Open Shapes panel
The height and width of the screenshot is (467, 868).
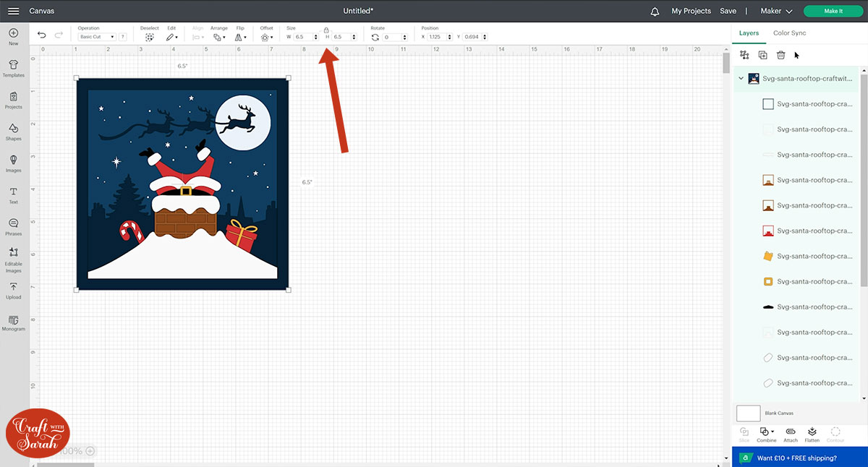pos(13,132)
